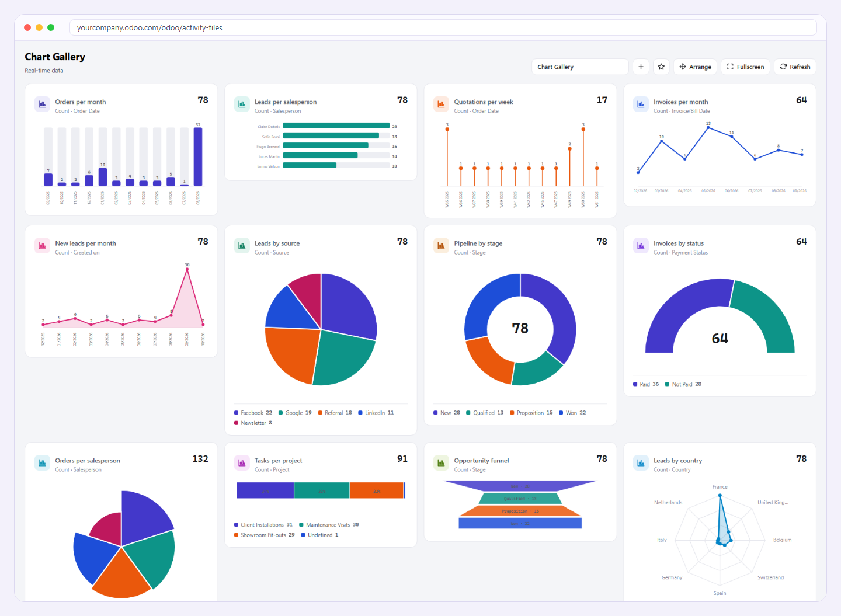Click the Chart Gallery page heading
The image size is (841, 616).
pos(55,57)
